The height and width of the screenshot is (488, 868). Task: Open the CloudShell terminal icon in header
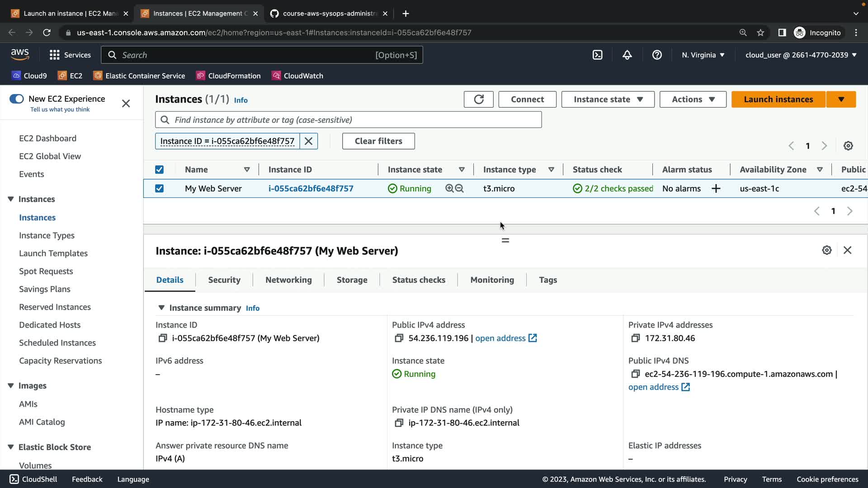pyautogui.click(x=597, y=55)
